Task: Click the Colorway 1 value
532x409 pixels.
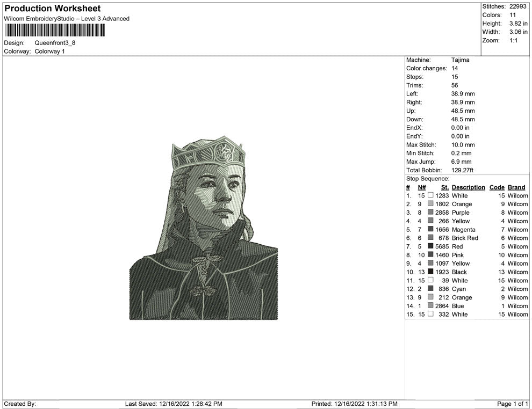Action: [49, 51]
